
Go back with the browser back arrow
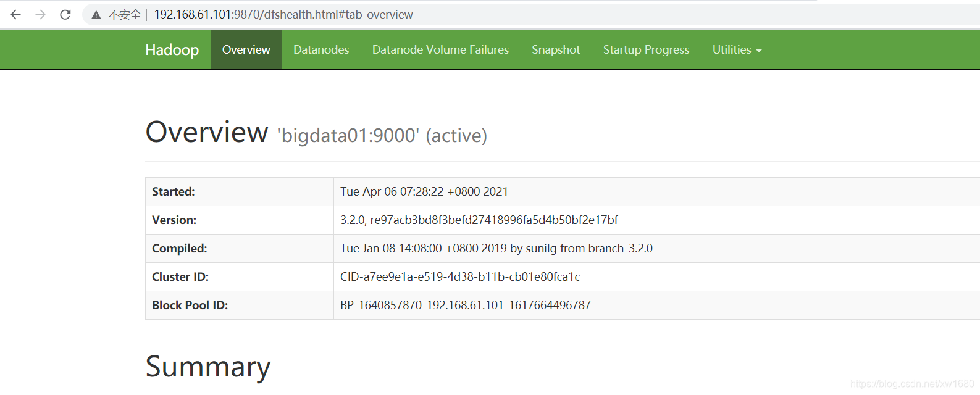coord(16,14)
